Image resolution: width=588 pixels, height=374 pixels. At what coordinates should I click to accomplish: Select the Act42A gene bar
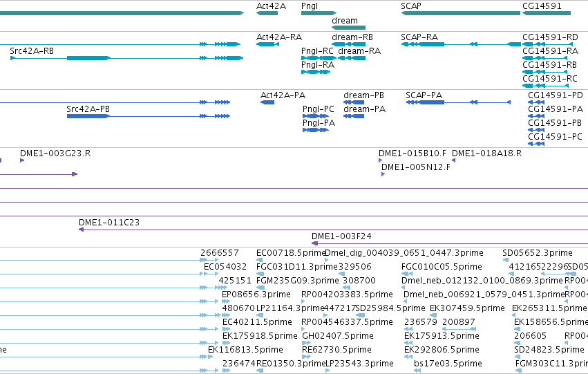[x=267, y=13]
